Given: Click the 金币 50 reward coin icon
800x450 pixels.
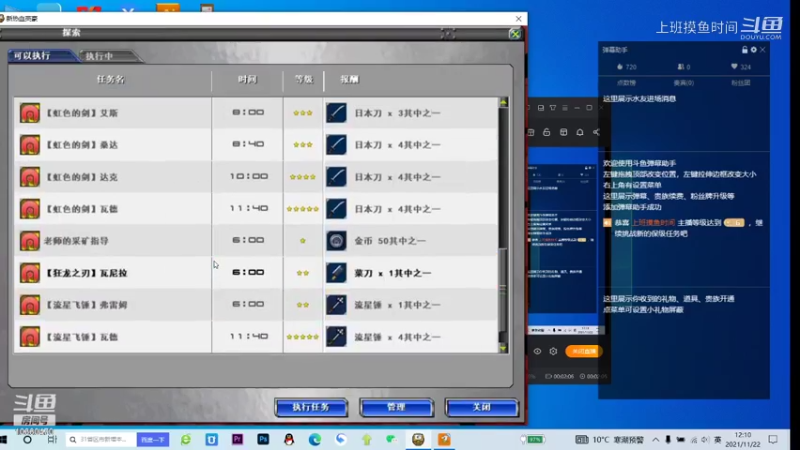Looking at the screenshot, I should 336,241.
